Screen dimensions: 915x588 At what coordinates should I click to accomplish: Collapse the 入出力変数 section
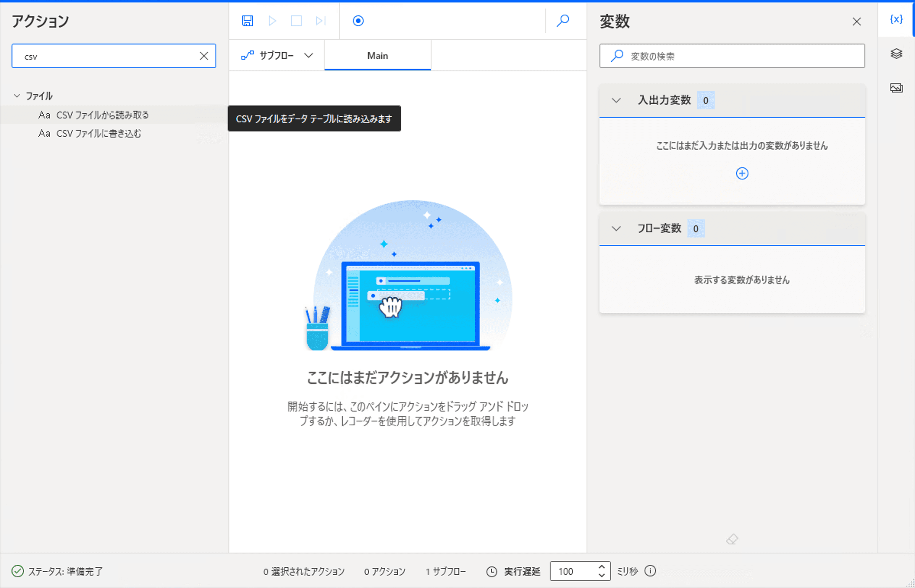point(616,100)
